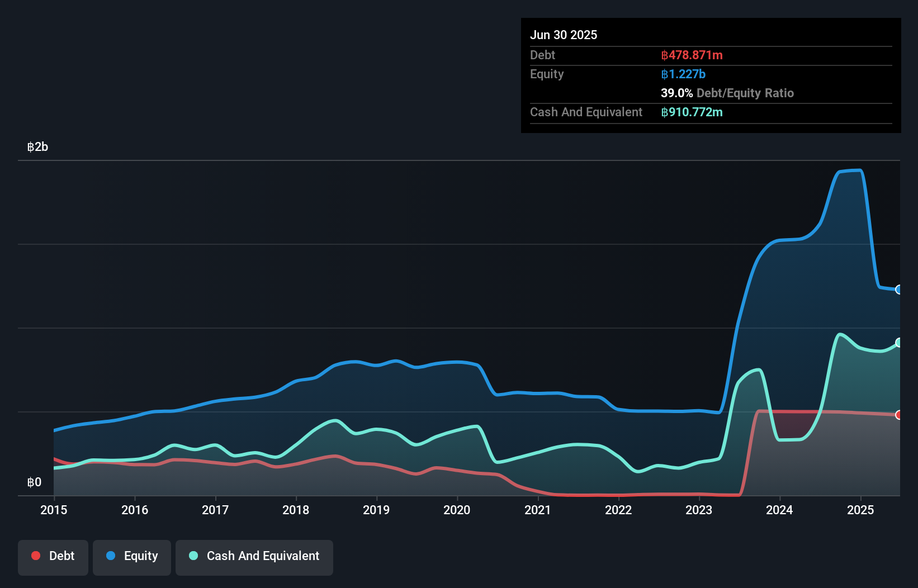Click the Cash value ฿910.772m
Image resolution: width=918 pixels, height=588 pixels.
pyautogui.click(x=692, y=112)
